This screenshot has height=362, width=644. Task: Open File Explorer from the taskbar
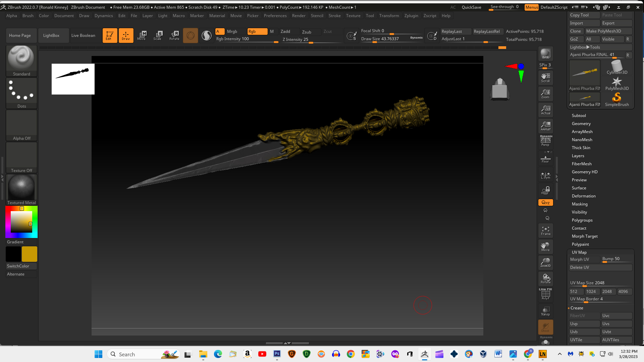click(x=203, y=354)
